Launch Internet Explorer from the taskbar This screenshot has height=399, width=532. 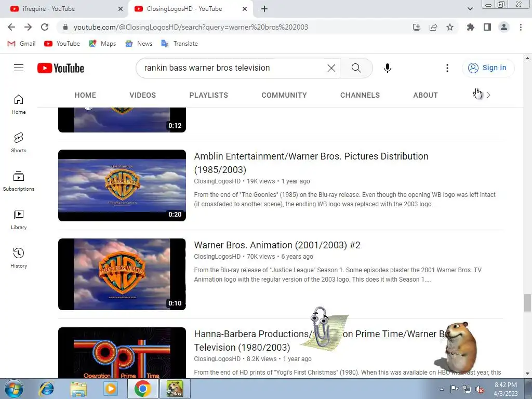click(x=46, y=389)
